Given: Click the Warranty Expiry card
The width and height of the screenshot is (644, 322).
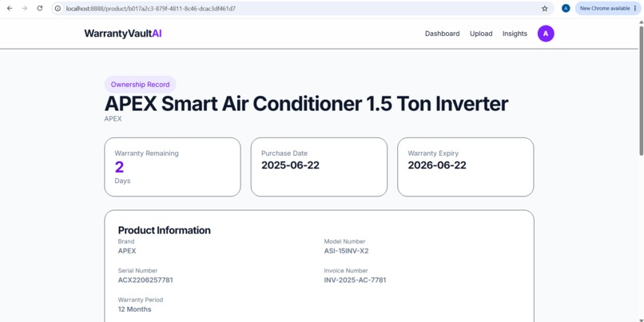Looking at the screenshot, I should pyautogui.click(x=465, y=167).
